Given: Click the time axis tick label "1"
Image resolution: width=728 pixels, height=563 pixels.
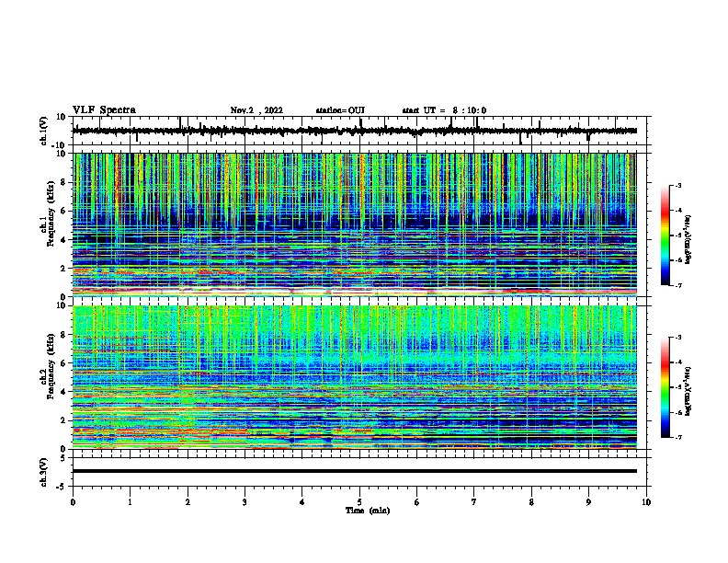Looking at the screenshot, I should tap(131, 502).
